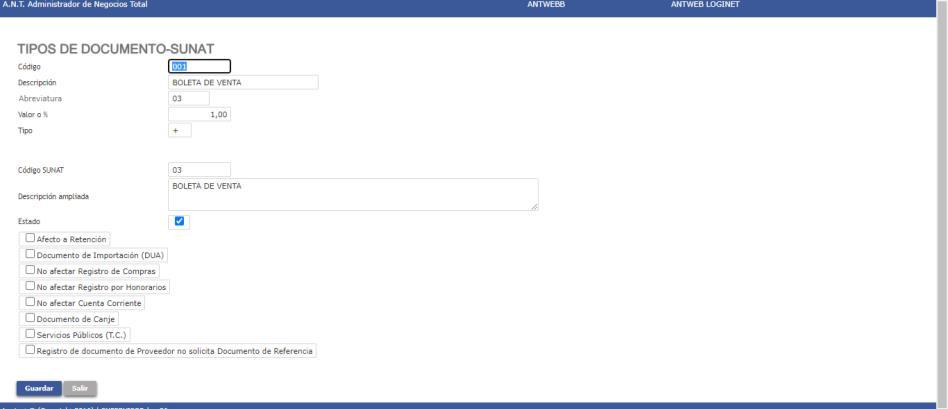Tick No afectar Registro de Compras
Viewport: 948px width, 409px height.
click(x=30, y=270)
